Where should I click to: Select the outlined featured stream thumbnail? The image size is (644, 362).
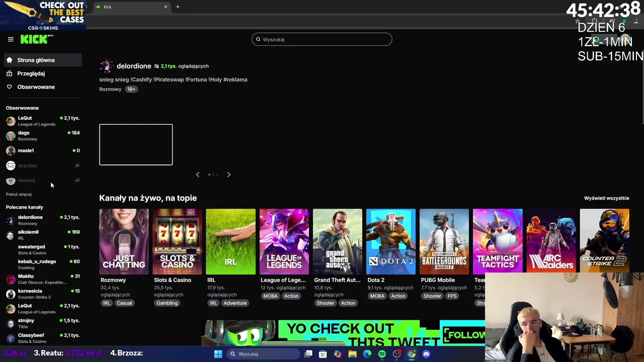[x=136, y=144]
